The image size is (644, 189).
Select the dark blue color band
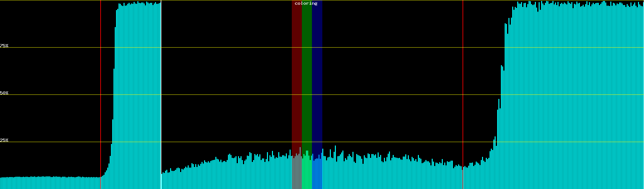point(317,79)
